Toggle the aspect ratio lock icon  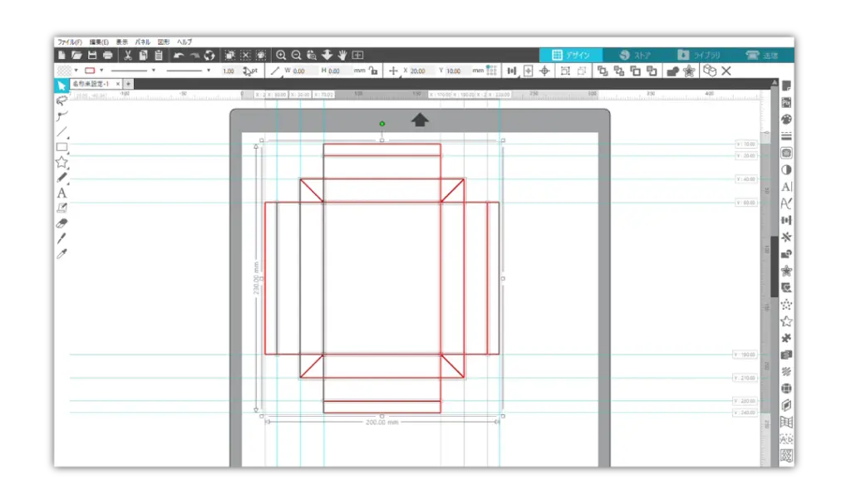click(x=373, y=71)
